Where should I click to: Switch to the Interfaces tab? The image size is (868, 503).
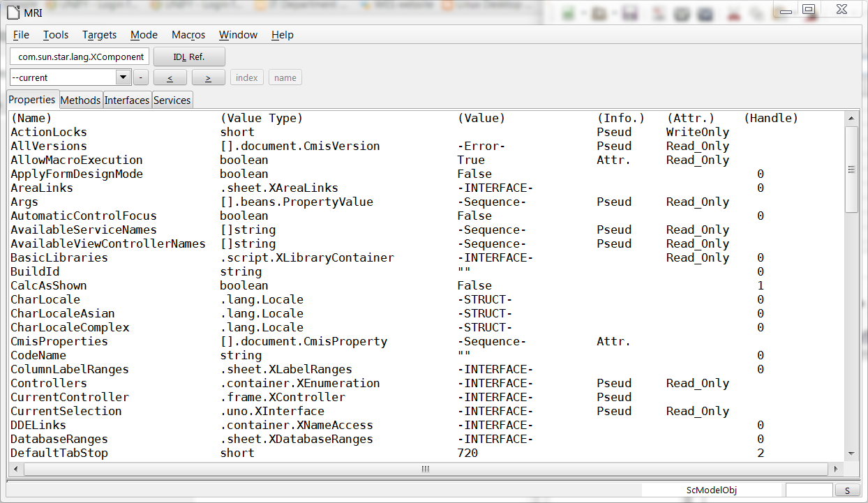tap(127, 100)
